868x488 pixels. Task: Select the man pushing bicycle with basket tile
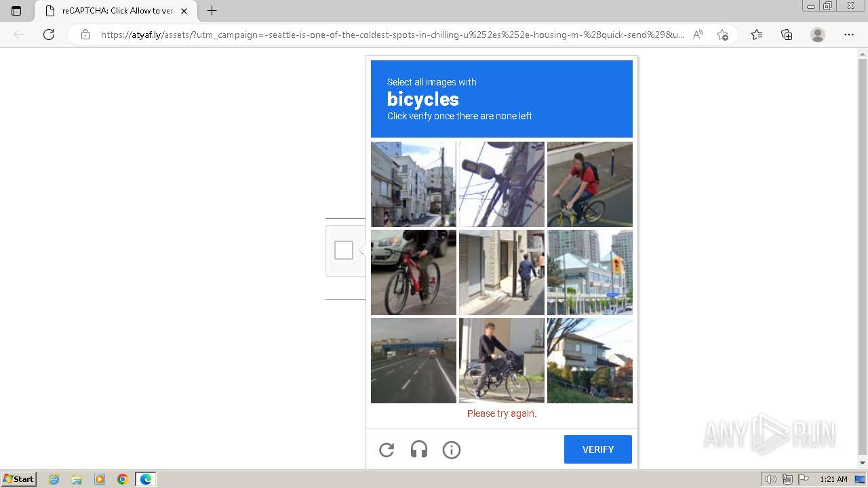502,361
